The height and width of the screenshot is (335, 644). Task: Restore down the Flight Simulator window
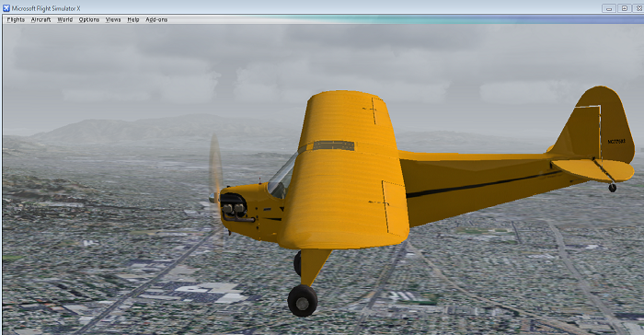pyautogui.click(x=625, y=8)
